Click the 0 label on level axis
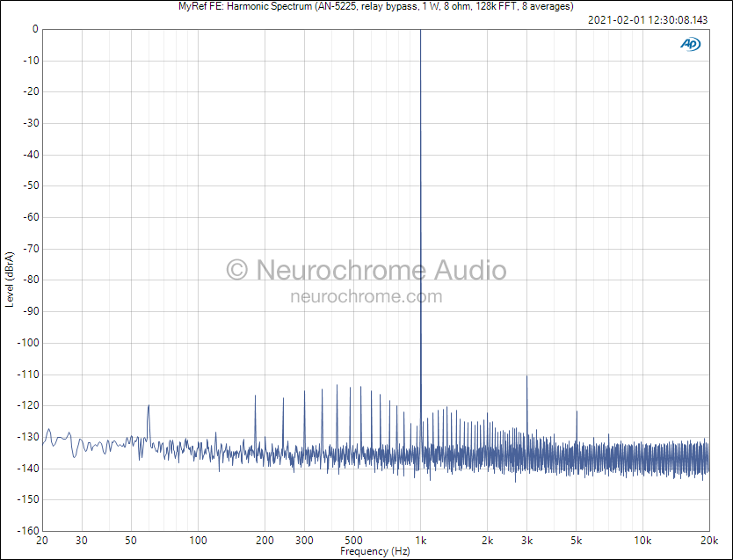Screen dimensions: 733x560 point(35,29)
